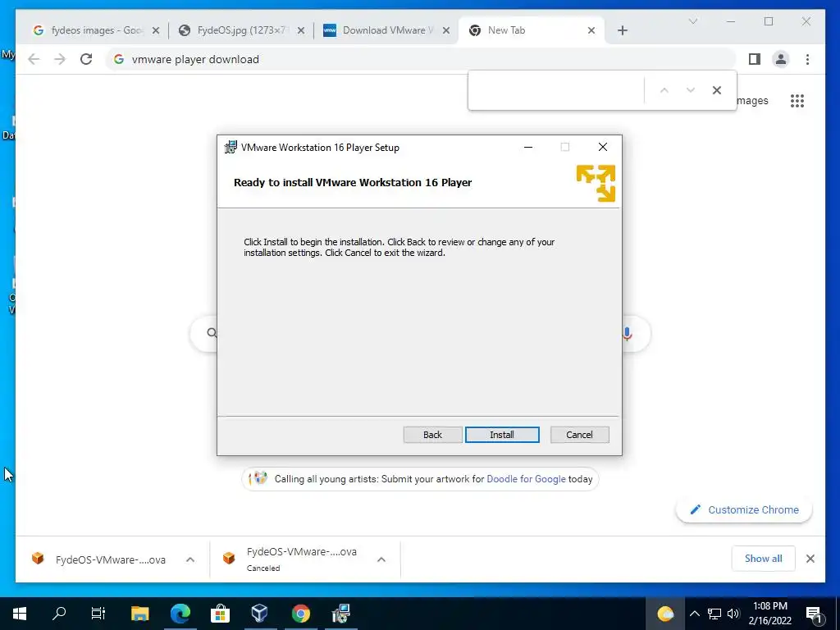840x630 pixels.
Task: Close the fydeos images tab
Action: pyautogui.click(x=156, y=30)
